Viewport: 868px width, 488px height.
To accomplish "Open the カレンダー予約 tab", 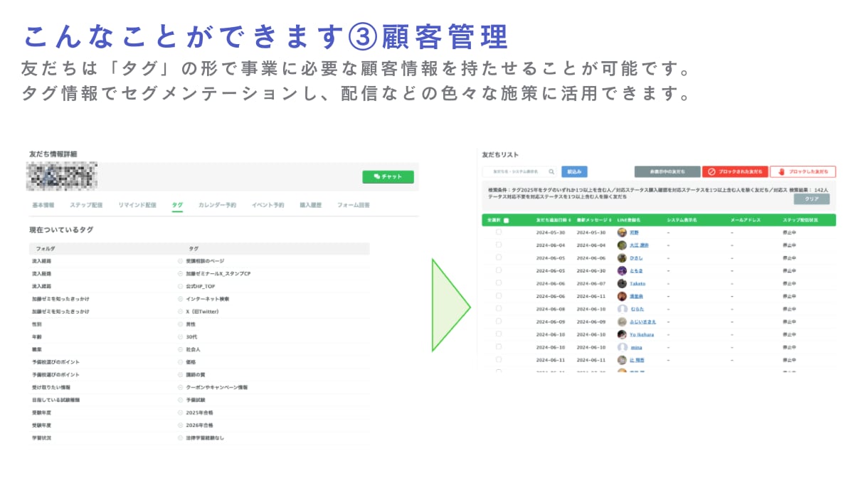I will tap(217, 205).
